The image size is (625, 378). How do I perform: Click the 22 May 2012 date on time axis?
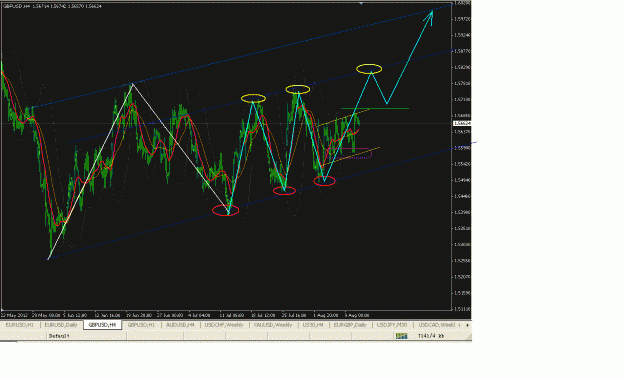(14, 315)
